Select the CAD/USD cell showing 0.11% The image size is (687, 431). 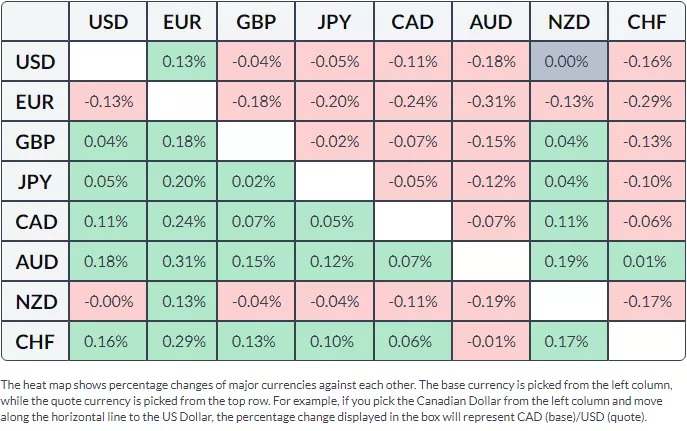(108, 221)
